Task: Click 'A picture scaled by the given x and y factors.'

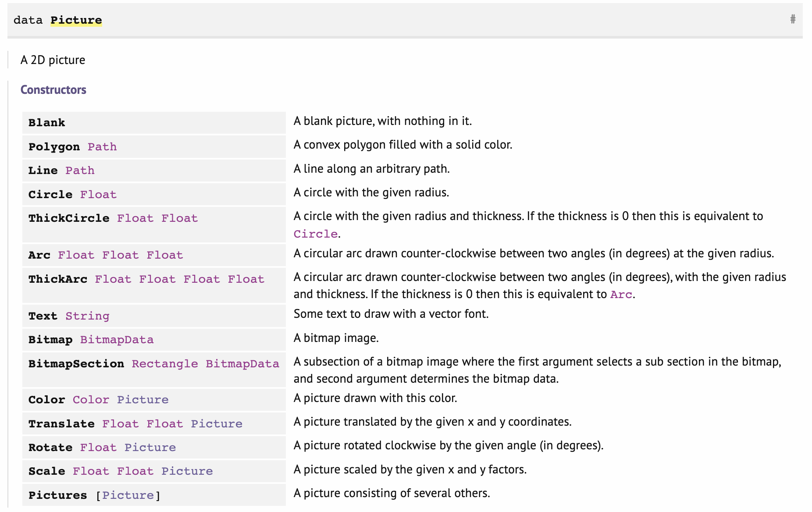Action: [x=410, y=469]
